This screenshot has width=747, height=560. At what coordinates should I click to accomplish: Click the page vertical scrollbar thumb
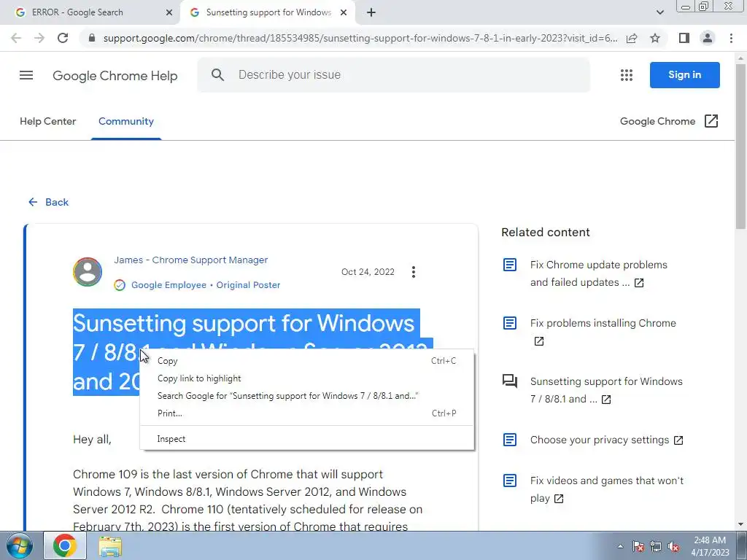(x=740, y=146)
